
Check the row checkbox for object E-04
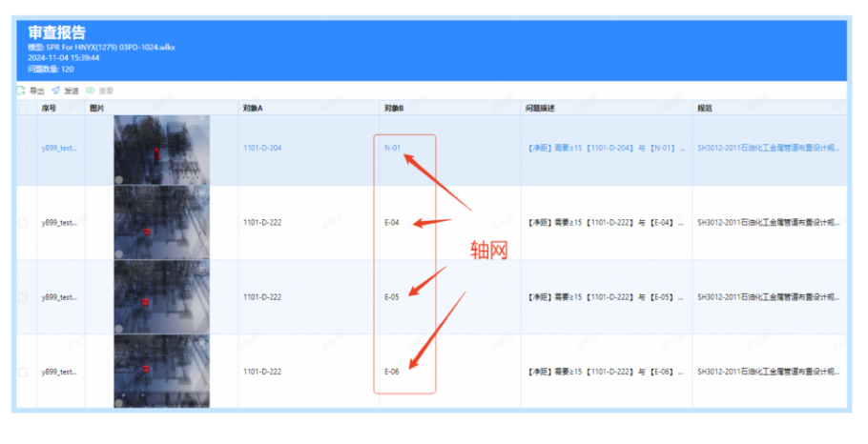pos(23,223)
